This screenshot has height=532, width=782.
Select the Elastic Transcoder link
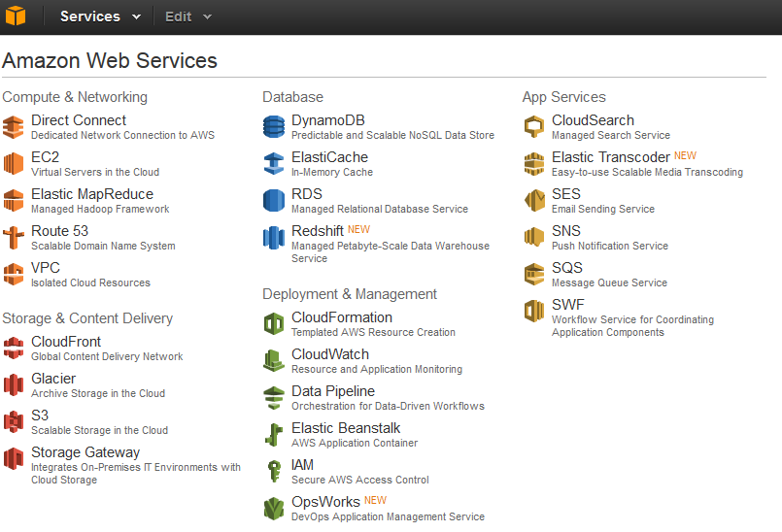(611, 157)
